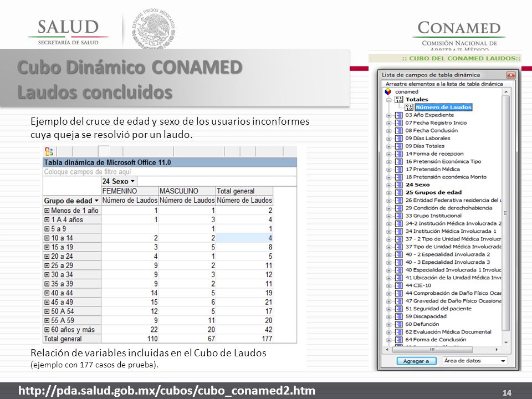This screenshot has width=532, height=399.
Task: Select 09 Días Totales field
Action: tap(425, 146)
